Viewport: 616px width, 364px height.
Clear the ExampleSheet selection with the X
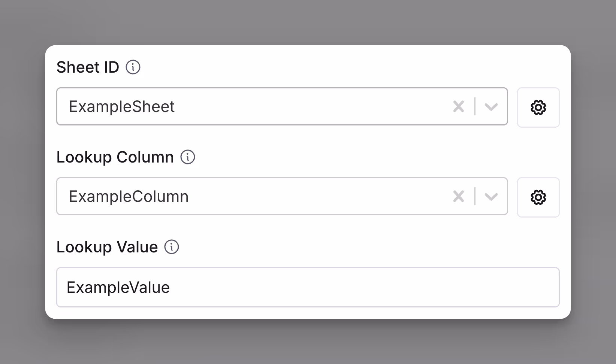pyautogui.click(x=459, y=107)
